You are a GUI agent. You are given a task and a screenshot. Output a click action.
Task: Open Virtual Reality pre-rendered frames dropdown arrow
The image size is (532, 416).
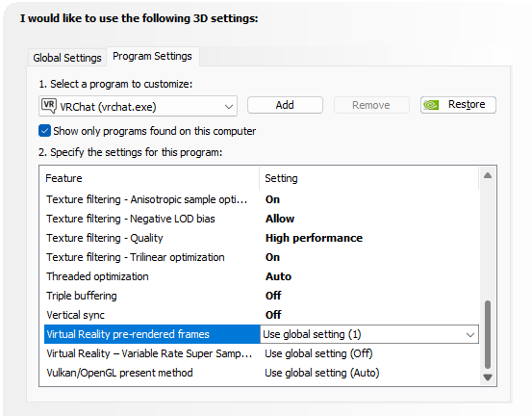(x=469, y=335)
